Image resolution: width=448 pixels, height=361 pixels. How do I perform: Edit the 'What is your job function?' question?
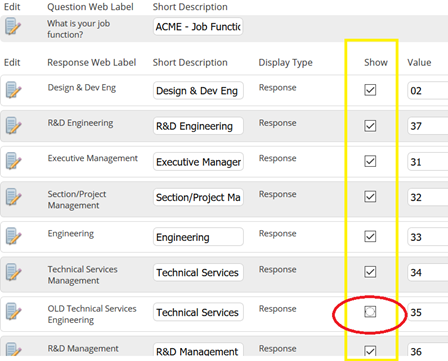click(x=13, y=27)
